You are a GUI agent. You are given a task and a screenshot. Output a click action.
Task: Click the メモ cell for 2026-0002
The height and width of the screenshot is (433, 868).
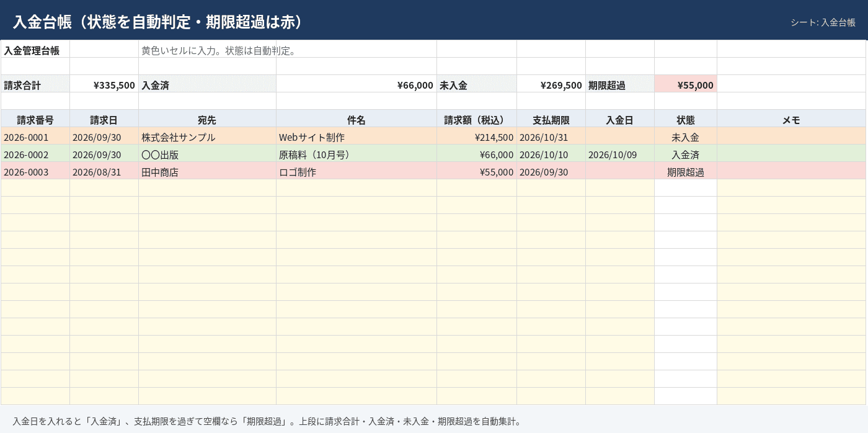791,153
